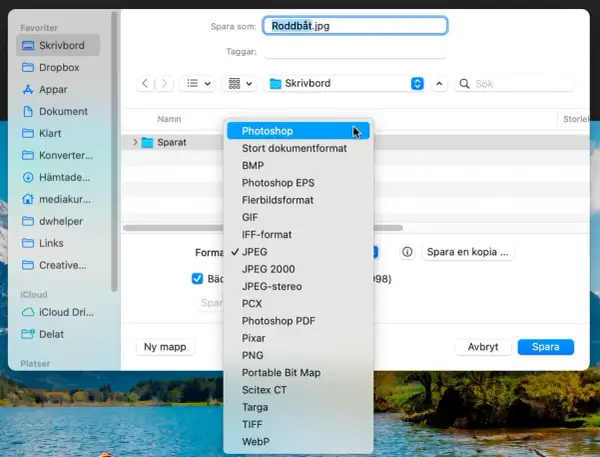Open Dokument in the sidebar
The height and width of the screenshot is (457, 600).
[58, 111]
